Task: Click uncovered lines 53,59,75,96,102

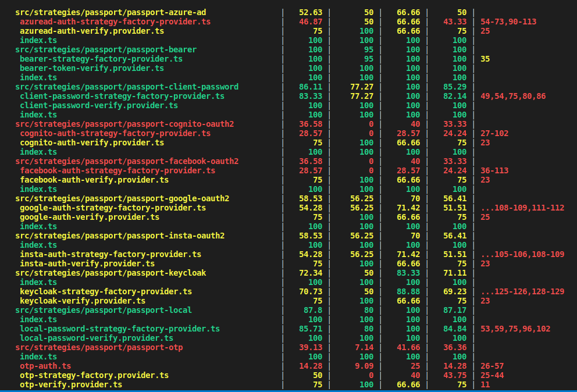Action: point(515,329)
